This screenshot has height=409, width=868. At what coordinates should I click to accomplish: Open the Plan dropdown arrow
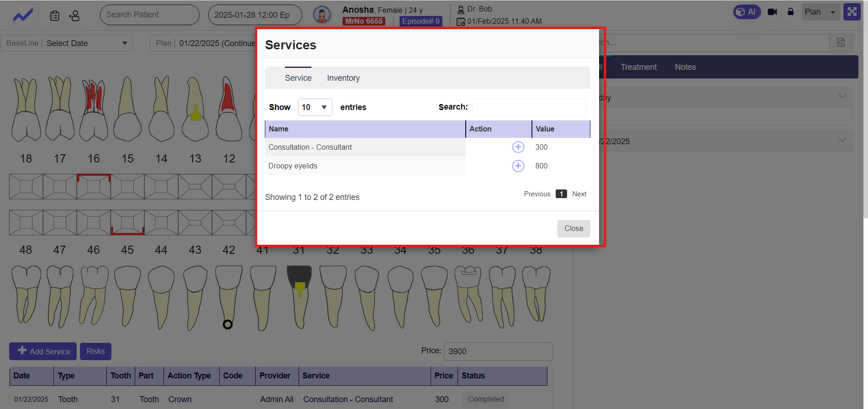pos(833,12)
